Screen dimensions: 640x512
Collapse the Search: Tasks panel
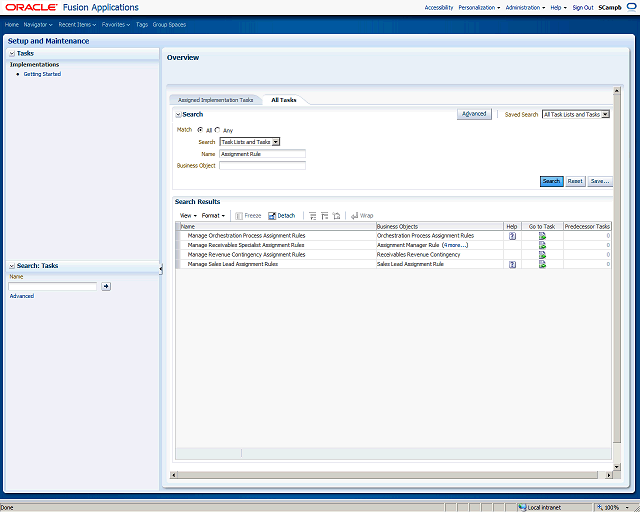12,266
